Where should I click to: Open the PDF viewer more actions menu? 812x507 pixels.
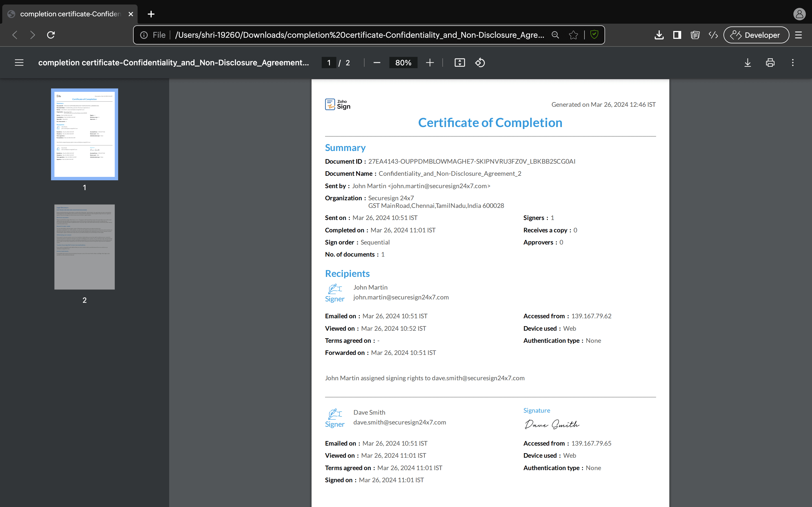793,63
